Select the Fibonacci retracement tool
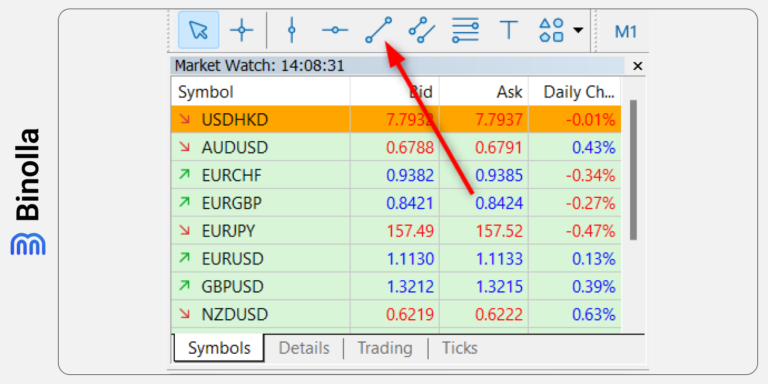This screenshot has height=384, width=768. 465,30
